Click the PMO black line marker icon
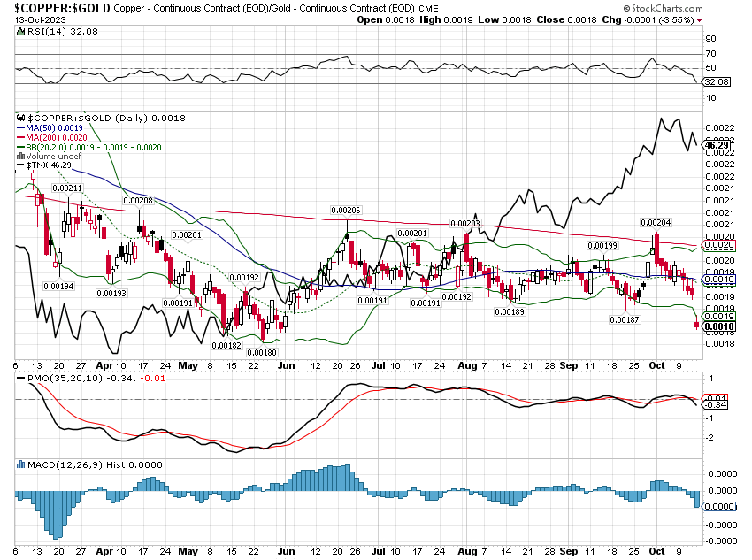The width and height of the screenshot is (752, 560). point(20,379)
